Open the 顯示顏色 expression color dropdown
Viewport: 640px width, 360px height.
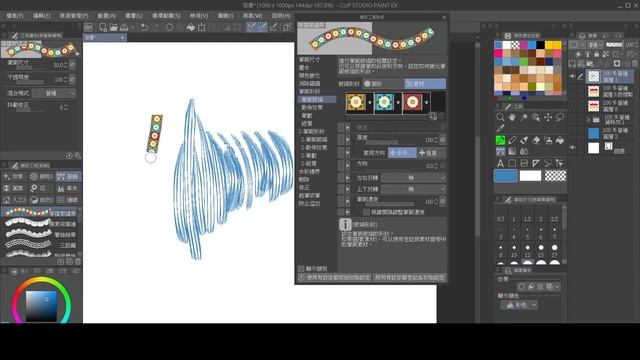pos(518,305)
